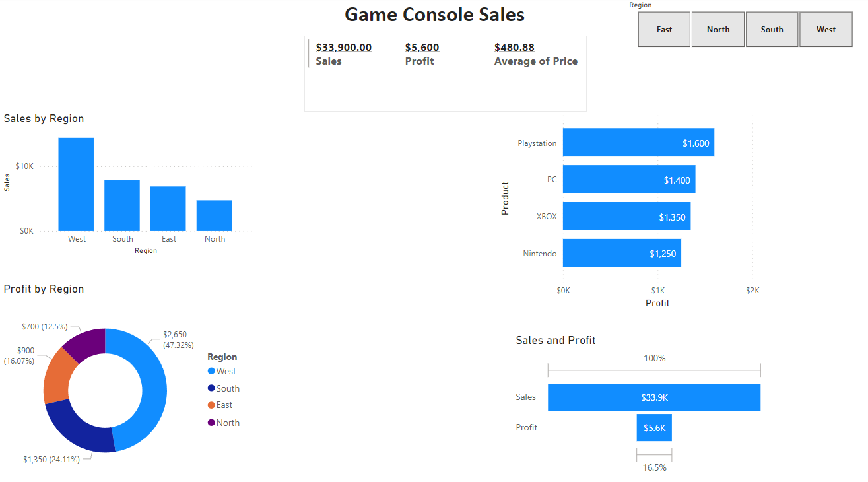Select the Nintendo bar showing $1,250
Image resolution: width=868 pixels, height=482 pixels.
point(620,253)
